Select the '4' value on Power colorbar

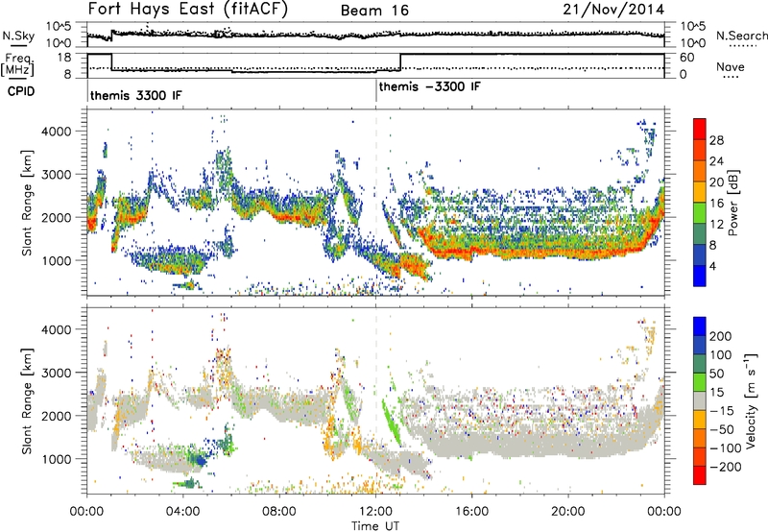click(712, 266)
